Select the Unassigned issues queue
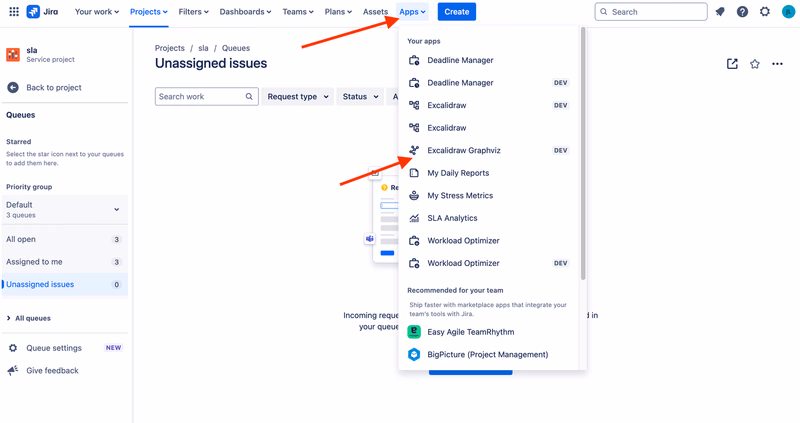This screenshot has width=800, height=423. [65, 284]
